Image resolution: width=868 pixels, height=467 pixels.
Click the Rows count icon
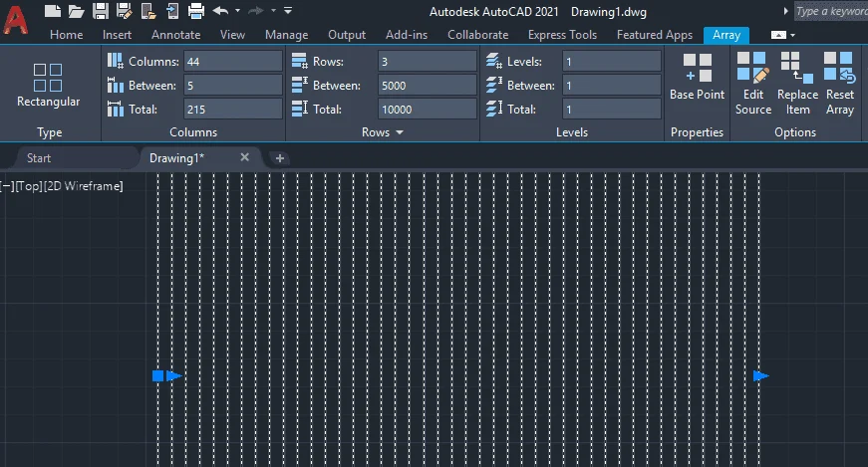coord(300,61)
